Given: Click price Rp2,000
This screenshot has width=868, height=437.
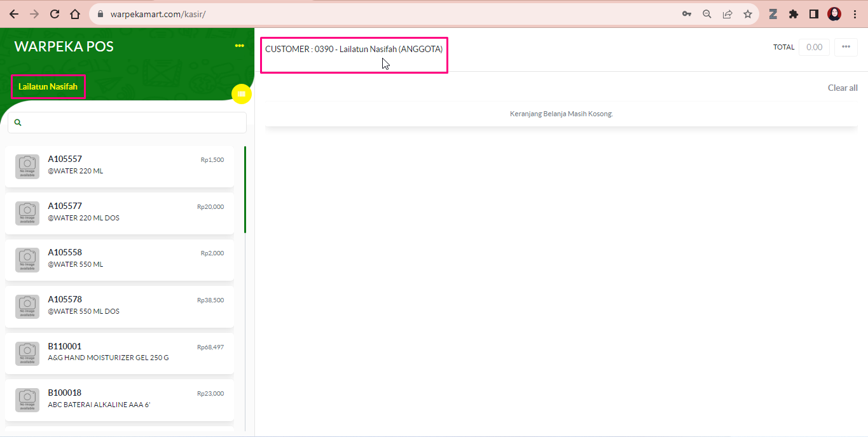Looking at the screenshot, I should point(212,253).
